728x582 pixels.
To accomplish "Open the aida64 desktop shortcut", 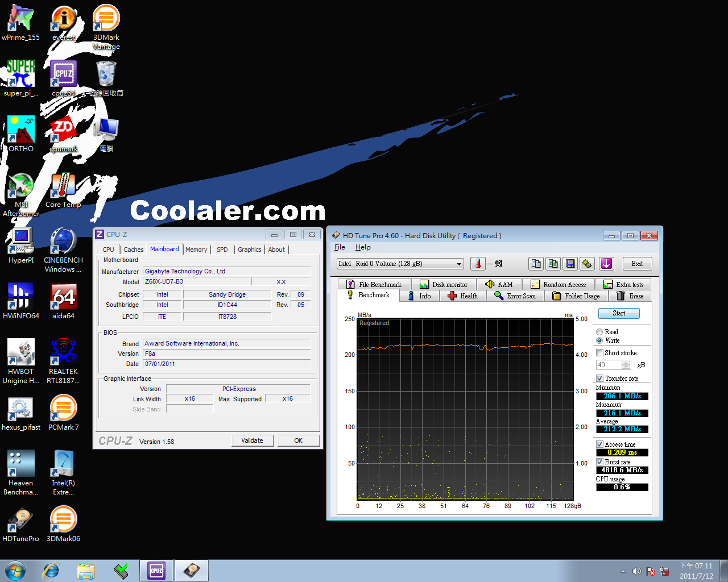I will (64, 301).
